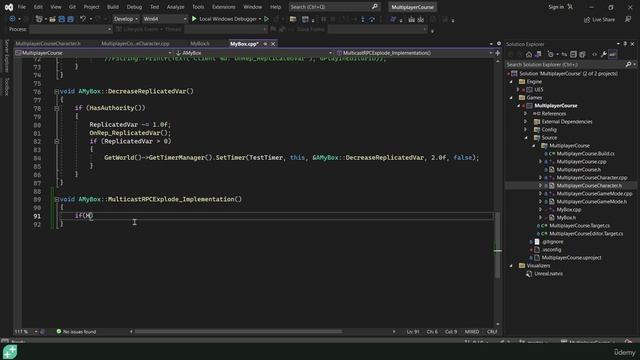Select MultiplayerCourseGameMode.cpp in Solution Explorer
Image resolution: width=640 pixels, height=360 pixels.
594,194
